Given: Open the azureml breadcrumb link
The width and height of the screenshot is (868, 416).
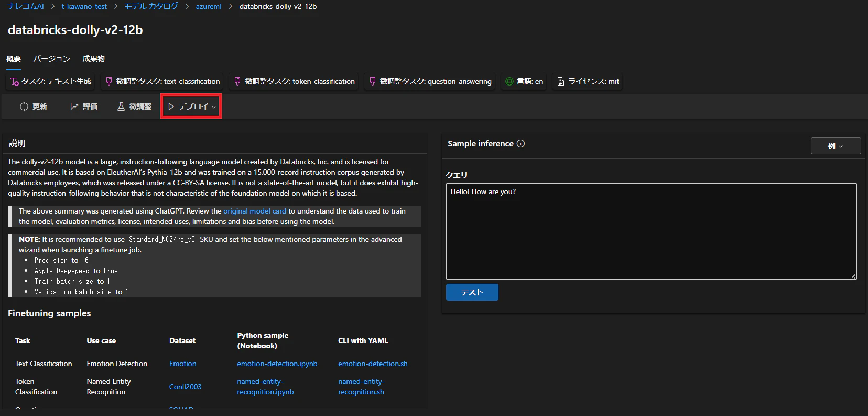Looking at the screenshot, I should pyautogui.click(x=209, y=6).
